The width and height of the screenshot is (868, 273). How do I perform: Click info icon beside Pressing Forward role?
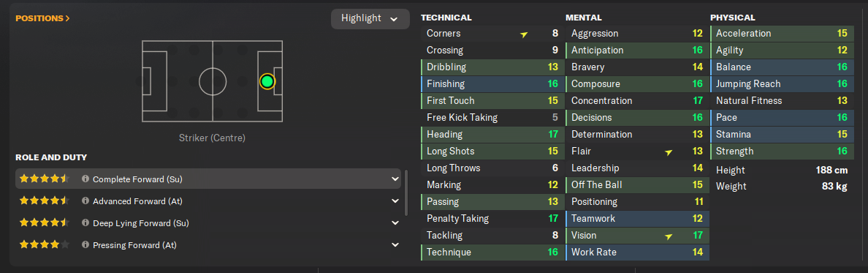[x=85, y=244]
